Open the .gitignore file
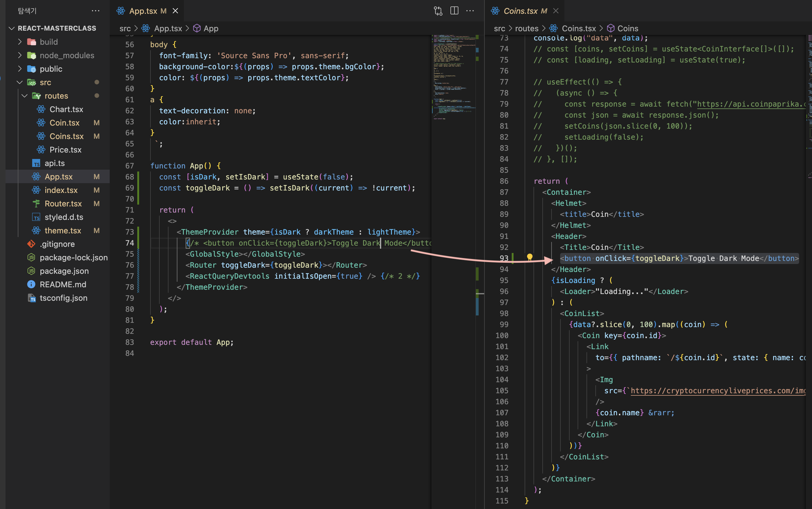Viewport: 812px width, 509px height. click(57, 244)
